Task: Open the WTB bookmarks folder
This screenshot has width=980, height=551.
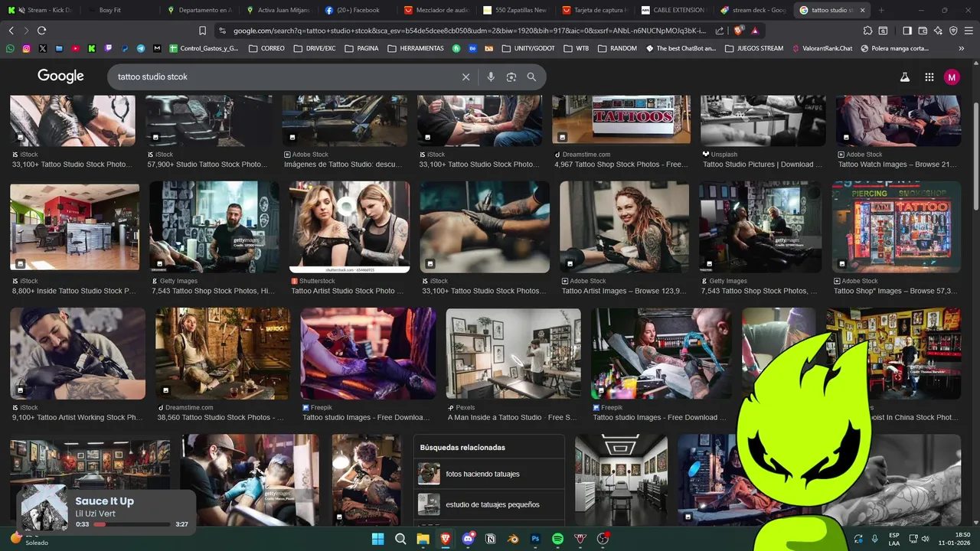Action: [577, 48]
